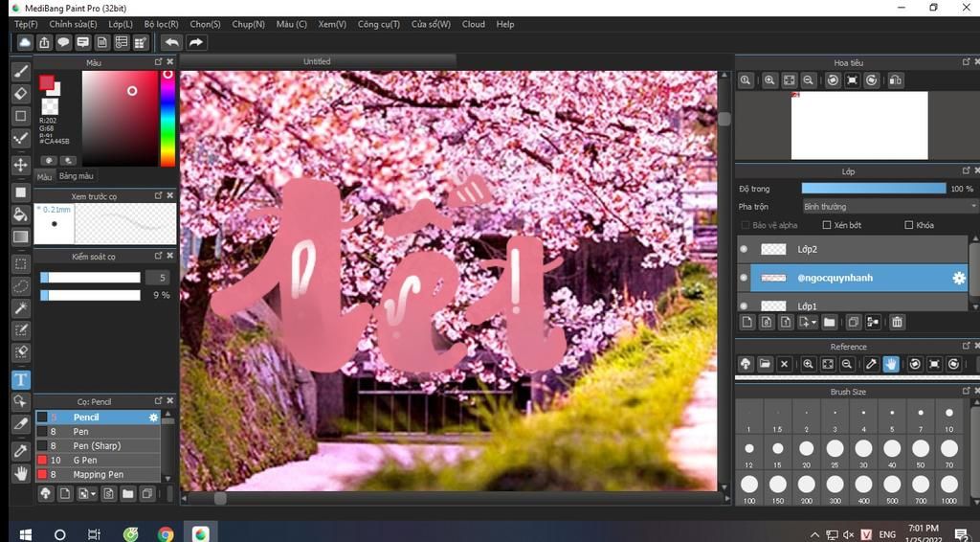Click the Undo arrow in toolbar
This screenshot has width=980, height=542.
171,42
